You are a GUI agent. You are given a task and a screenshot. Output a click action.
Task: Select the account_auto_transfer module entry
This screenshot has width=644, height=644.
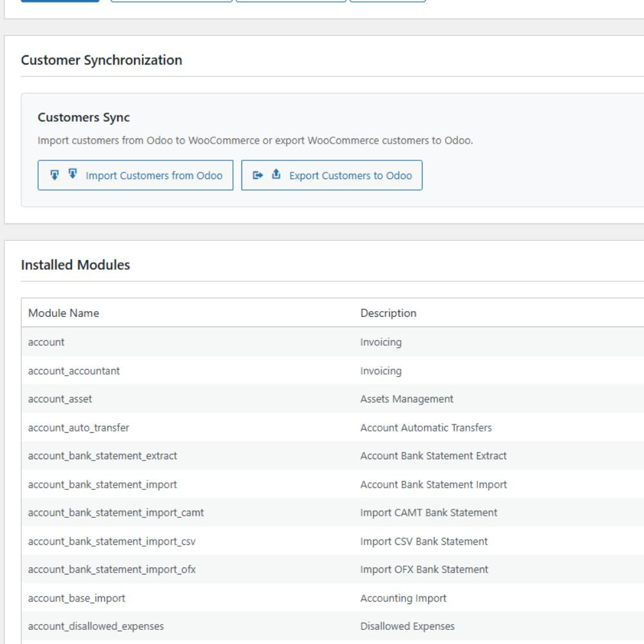click(x=79, y=428)
